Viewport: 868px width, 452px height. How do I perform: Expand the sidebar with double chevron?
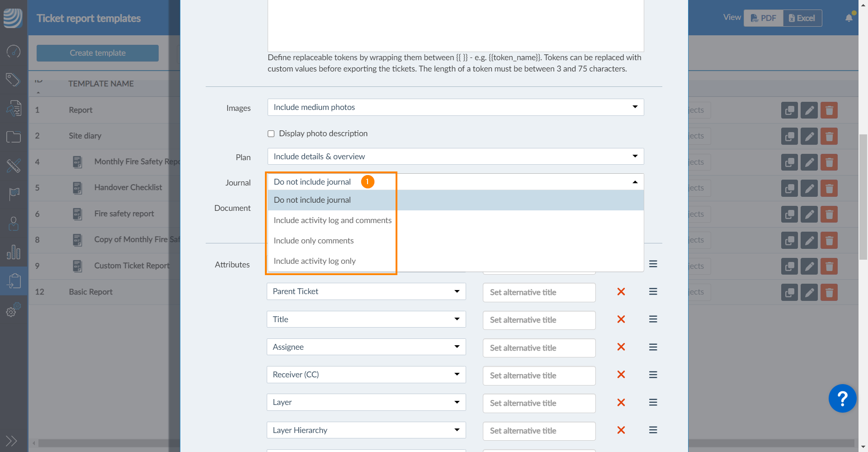click(11, 441)
